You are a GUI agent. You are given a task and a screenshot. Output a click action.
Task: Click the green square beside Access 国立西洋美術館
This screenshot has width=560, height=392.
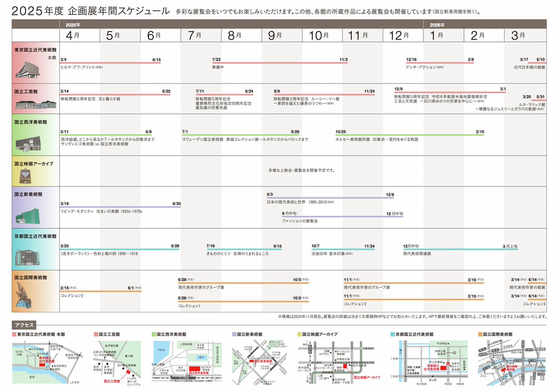click(x=154, y=334)
